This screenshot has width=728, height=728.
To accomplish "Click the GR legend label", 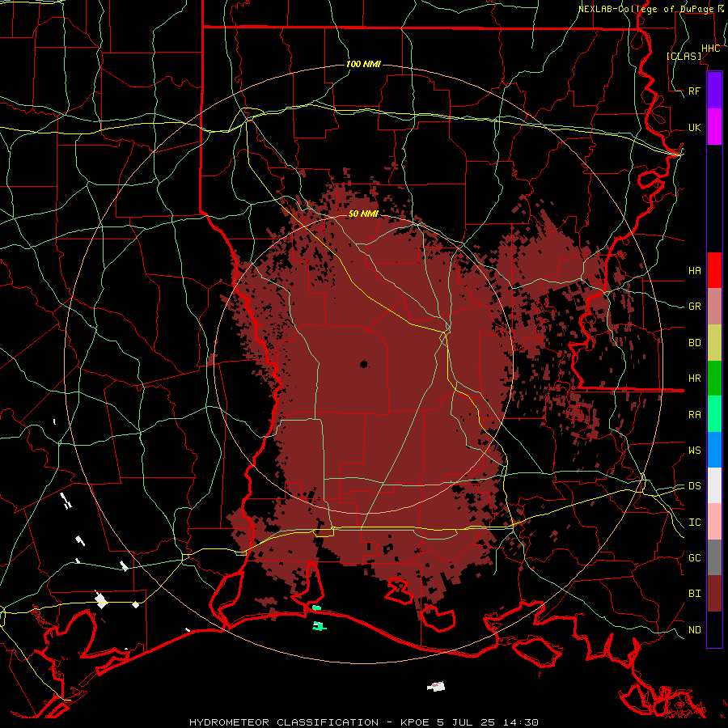I will pos(694,307).
